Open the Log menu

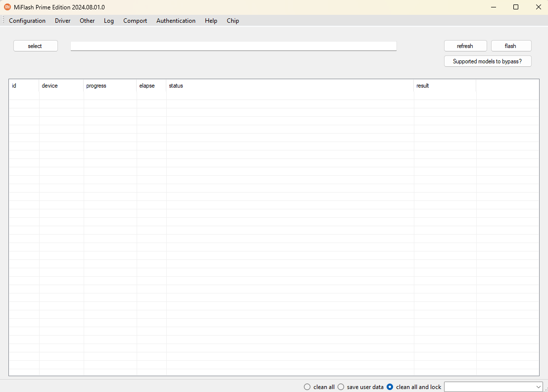tap(109, 20)
